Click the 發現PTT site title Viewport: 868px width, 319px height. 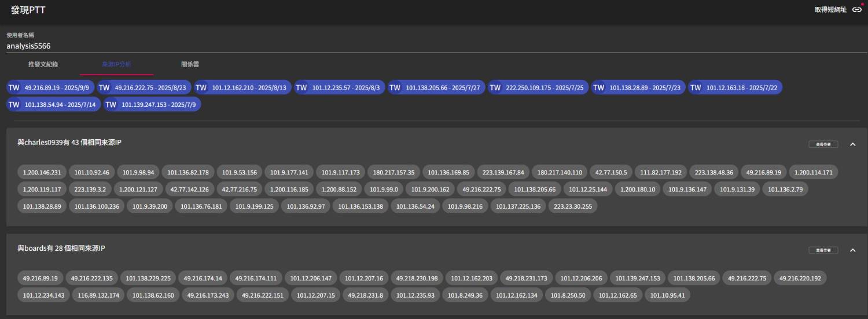click(28, 10)
